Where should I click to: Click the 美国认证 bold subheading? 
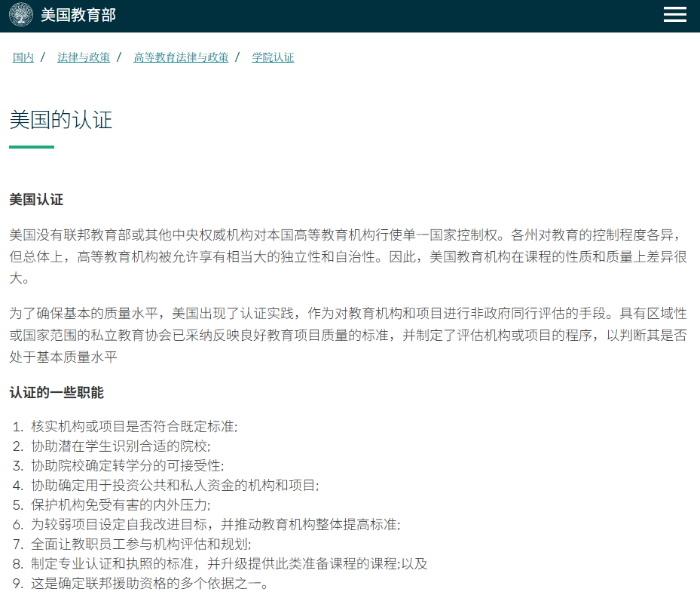(x=36, y=200)
